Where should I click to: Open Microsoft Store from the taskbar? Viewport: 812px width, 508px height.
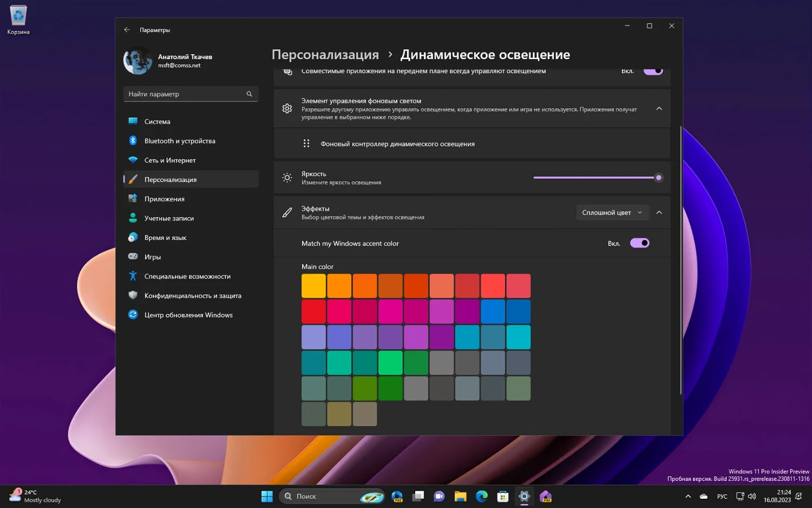[x=503, y=496]
